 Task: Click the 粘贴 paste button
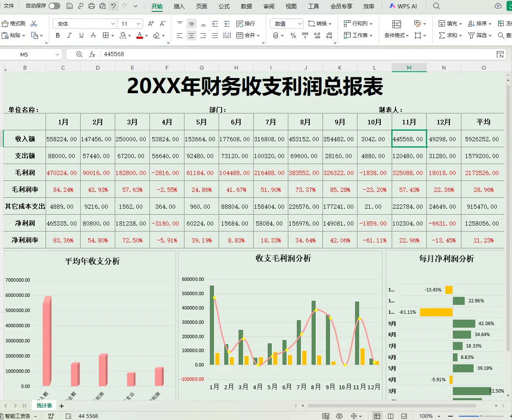tap(14, 35)
